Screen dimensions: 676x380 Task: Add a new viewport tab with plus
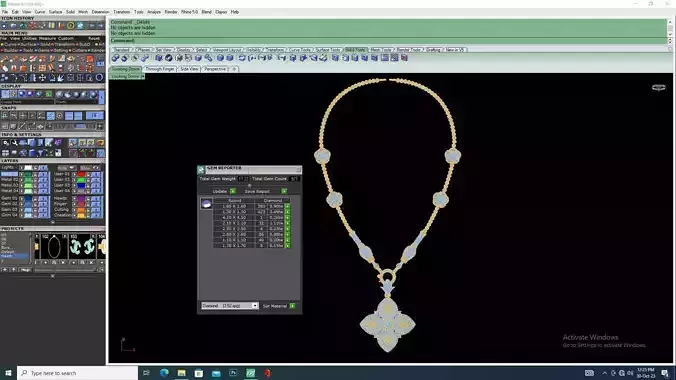[x=234, y=69]
